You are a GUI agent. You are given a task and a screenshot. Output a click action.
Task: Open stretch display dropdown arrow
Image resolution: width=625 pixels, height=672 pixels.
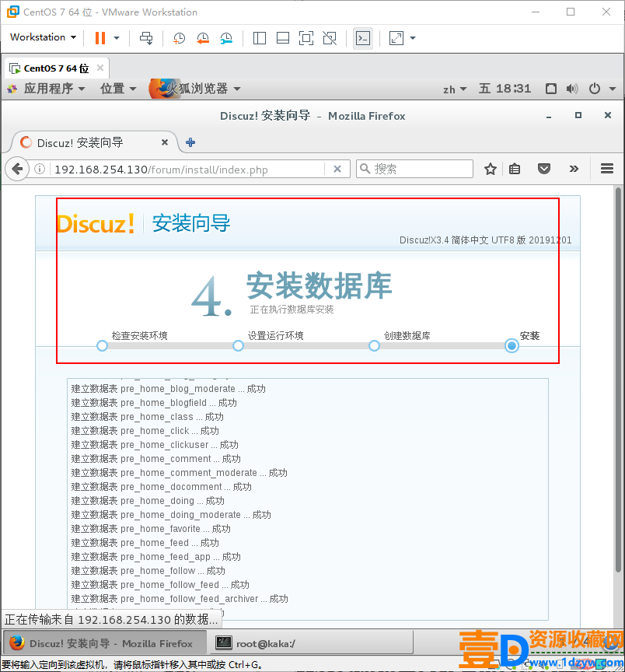pos(413,38)
